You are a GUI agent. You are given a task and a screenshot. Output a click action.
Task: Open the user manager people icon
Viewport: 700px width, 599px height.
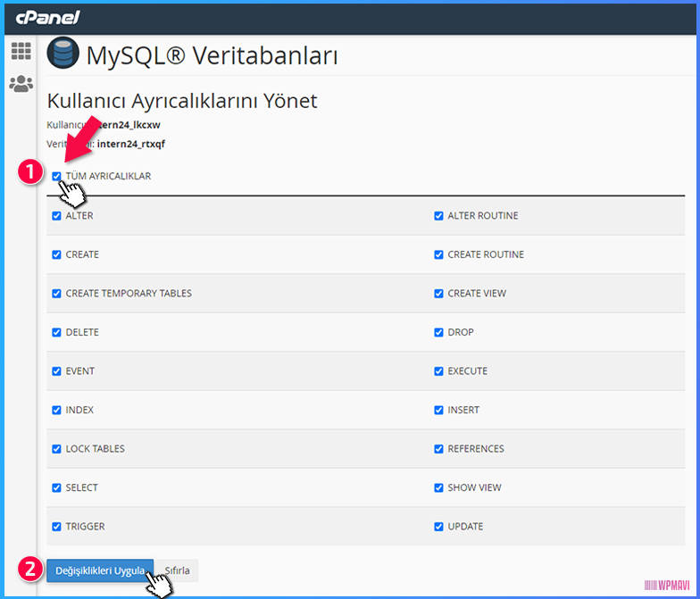point(21,84)
